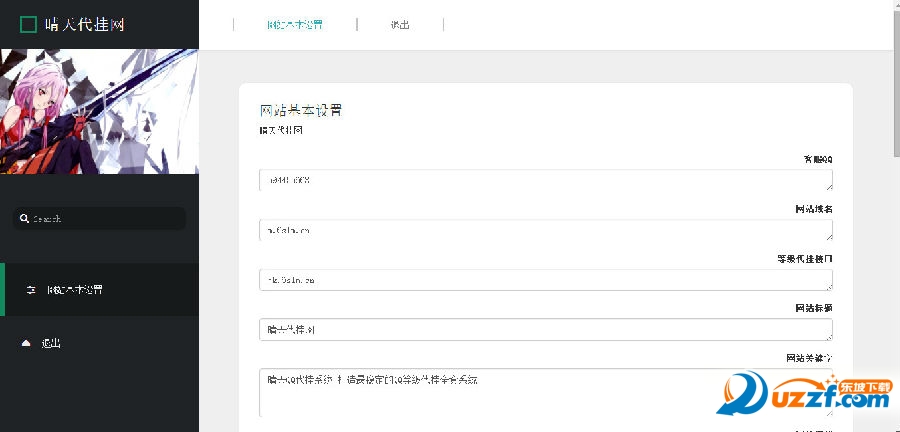Click the settings icon beside 网站基本设置 in sidebar
This screenshot has width=900, height=432.
[30, 290]
